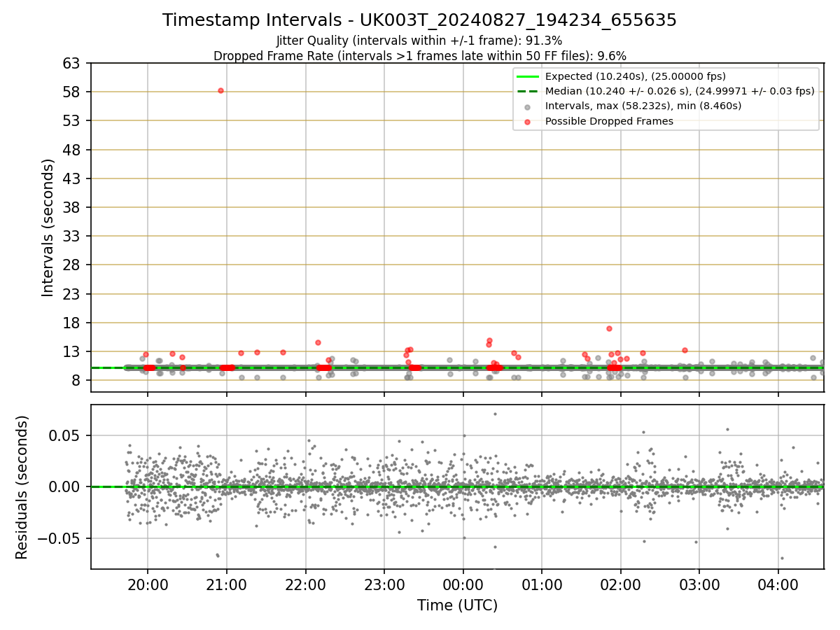Click the 38 tick on Intervals axis
Screen dimensions: 840x630
tap(73, 207)
